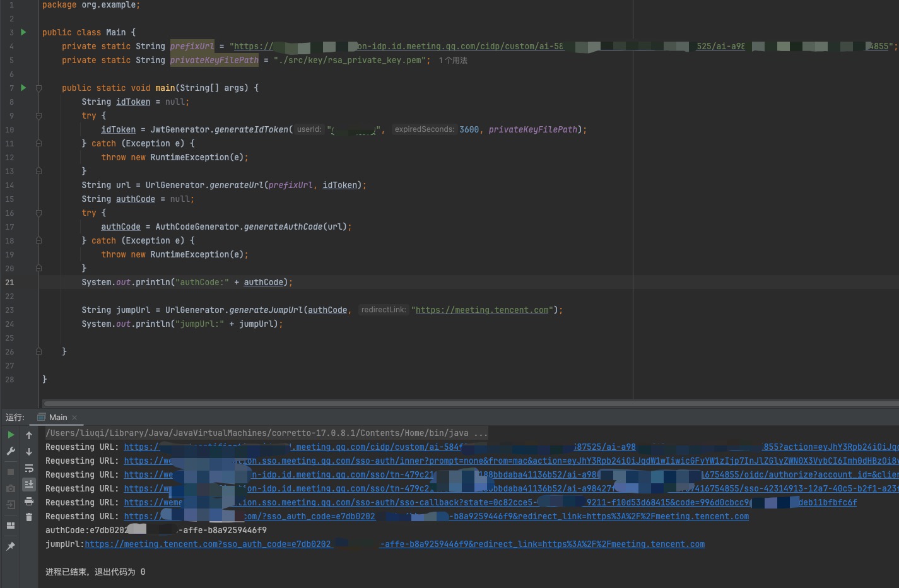
Task: Toggle the fold marker at the catch on line 18
Action: (38, 240)
